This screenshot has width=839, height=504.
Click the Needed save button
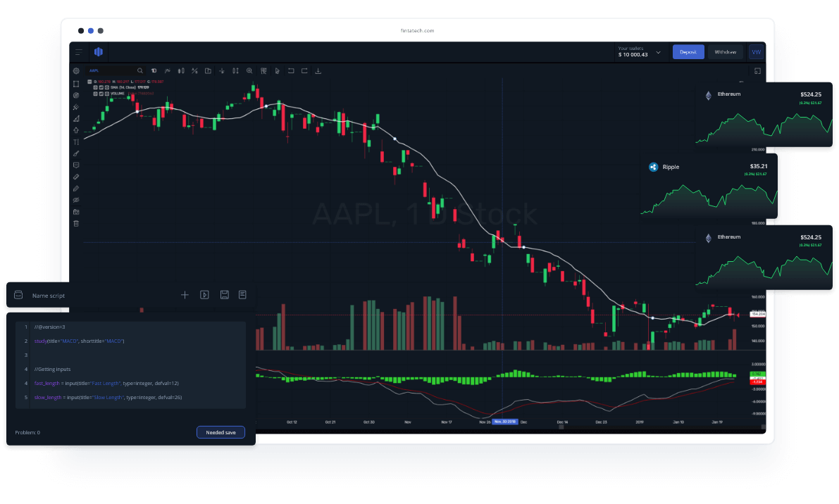coord(220,432)
